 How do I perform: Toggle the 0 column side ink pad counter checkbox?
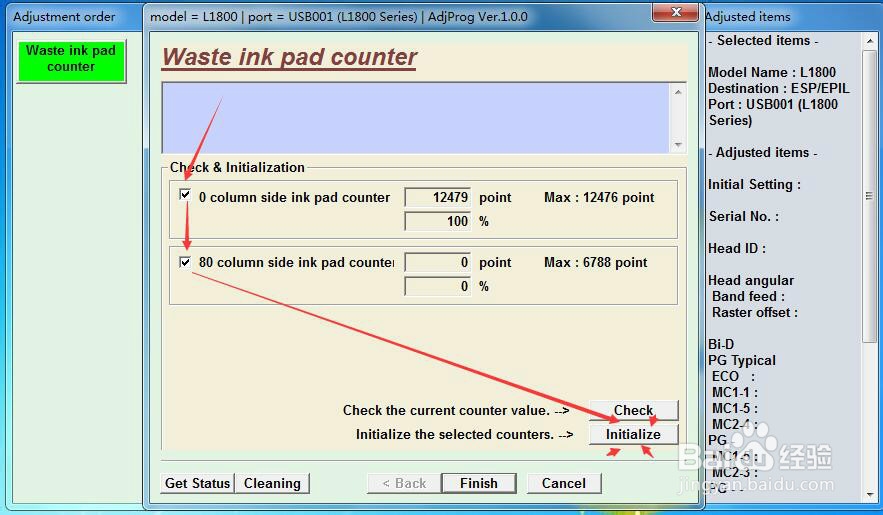pos(185,194)
